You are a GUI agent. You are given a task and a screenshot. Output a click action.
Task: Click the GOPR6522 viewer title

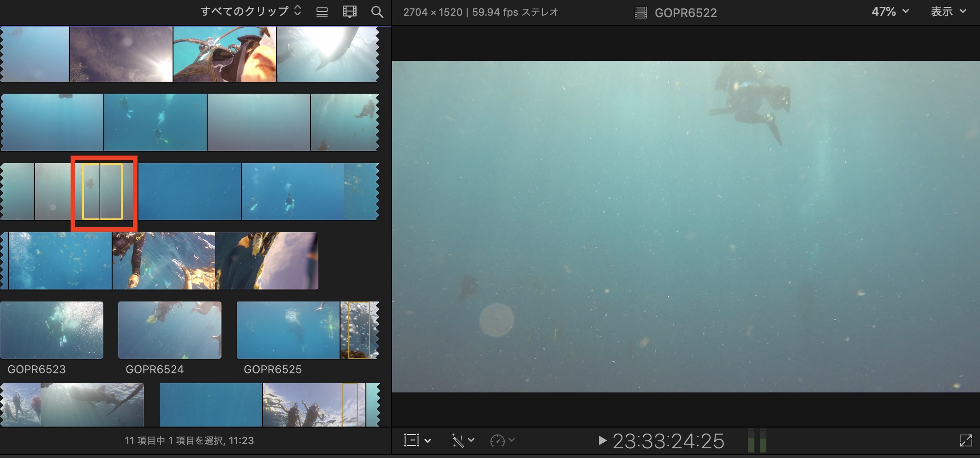click(x=686, y=13)
